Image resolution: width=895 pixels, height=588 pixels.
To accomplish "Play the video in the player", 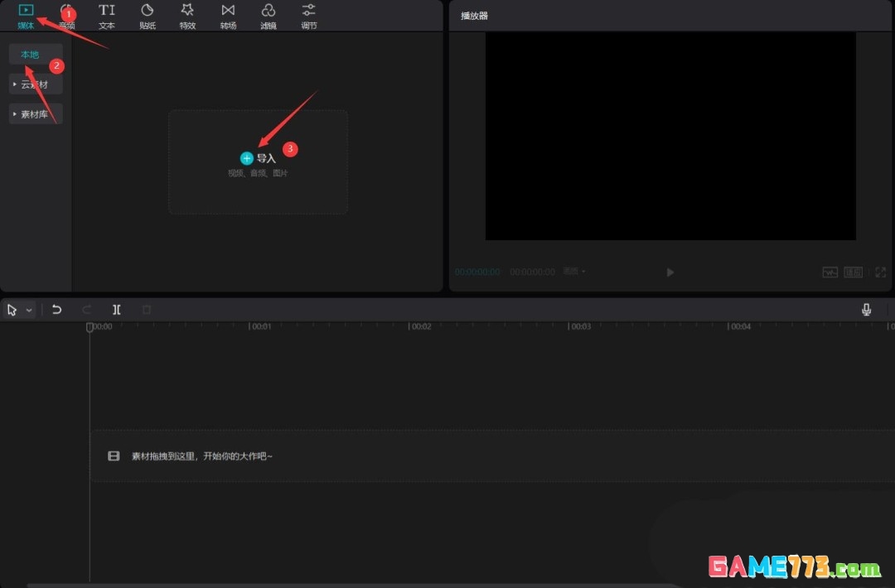I will tap(670, 272).
